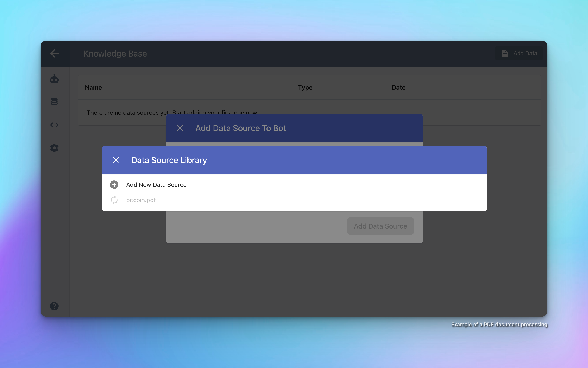
Task: Click the back arrow navigation icon
Action: [55, 54]
